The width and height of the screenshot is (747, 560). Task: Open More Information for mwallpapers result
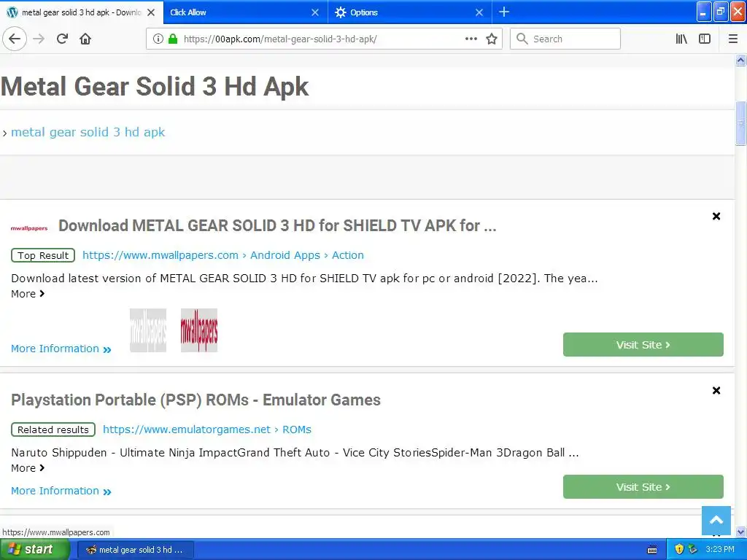pyautogui.click(x=61, y=349)
